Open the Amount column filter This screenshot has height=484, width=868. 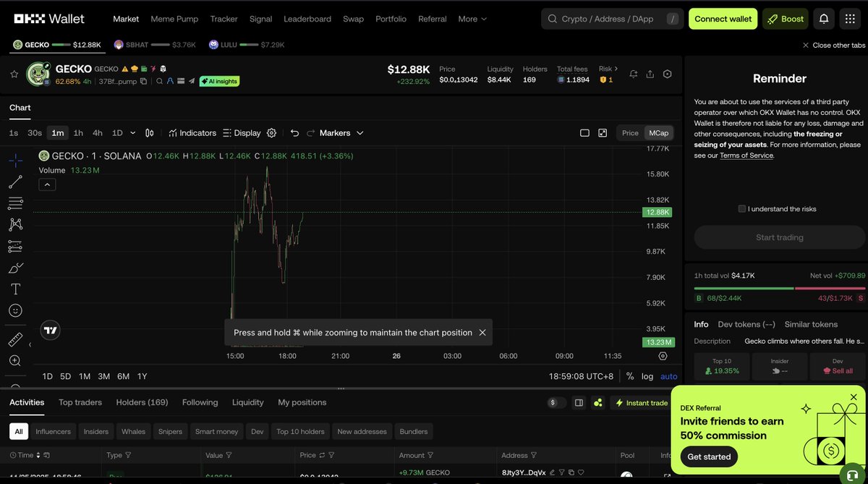432,455
